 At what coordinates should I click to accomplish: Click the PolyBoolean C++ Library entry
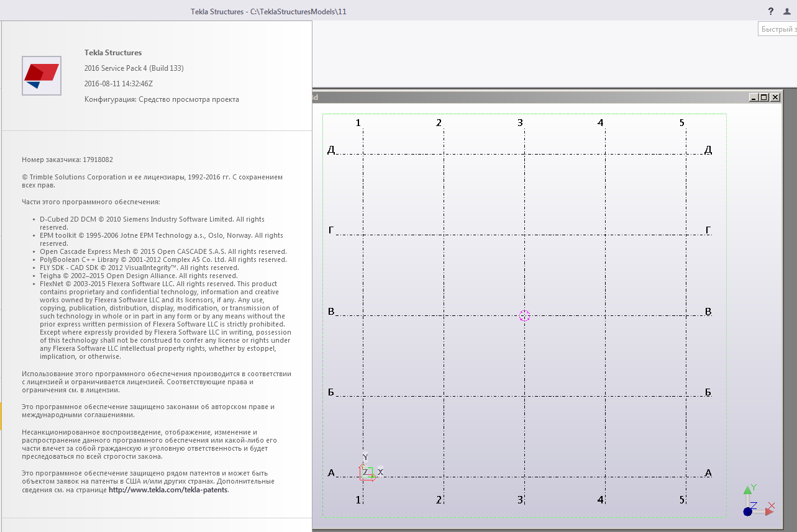[x=163, y=259]
